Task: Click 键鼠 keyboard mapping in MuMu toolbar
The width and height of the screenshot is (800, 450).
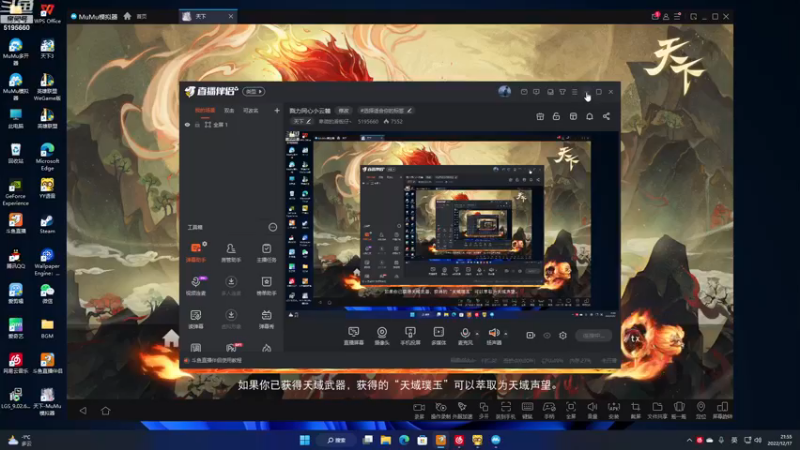Action: (528, 410)
